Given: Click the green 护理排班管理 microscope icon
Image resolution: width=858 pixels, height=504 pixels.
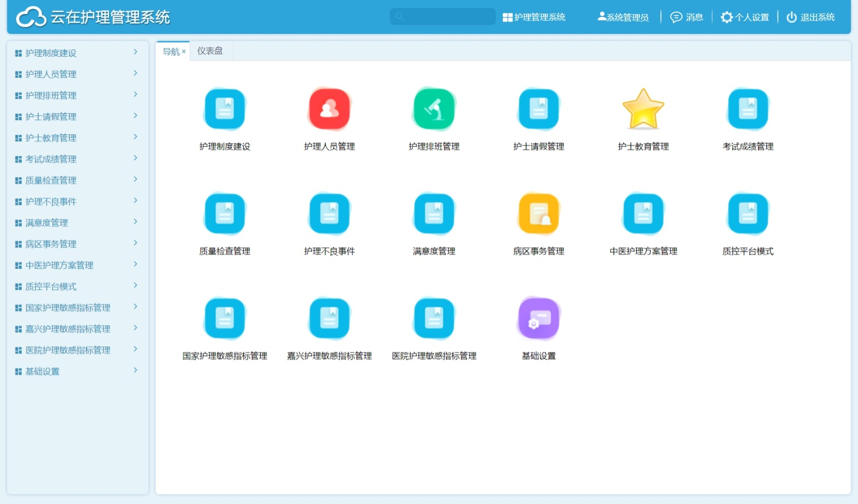Looking at the screenshot, I should coord(434,109).
